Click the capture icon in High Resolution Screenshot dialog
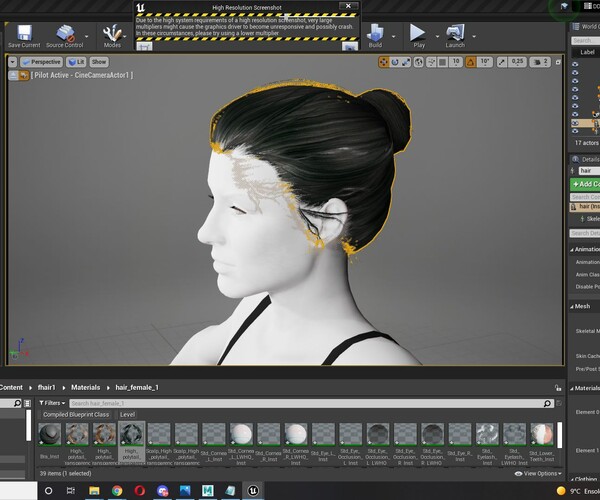 [350, 46]
